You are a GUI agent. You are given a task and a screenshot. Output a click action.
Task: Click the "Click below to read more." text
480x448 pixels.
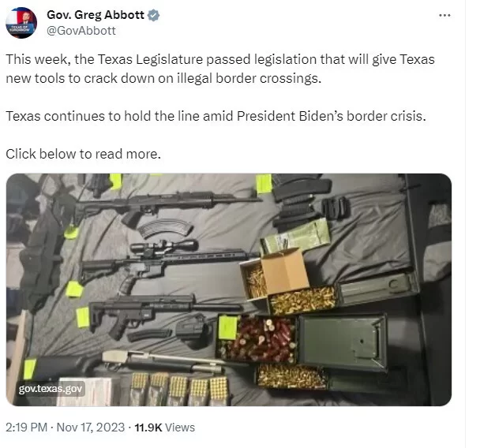(83, 154)
